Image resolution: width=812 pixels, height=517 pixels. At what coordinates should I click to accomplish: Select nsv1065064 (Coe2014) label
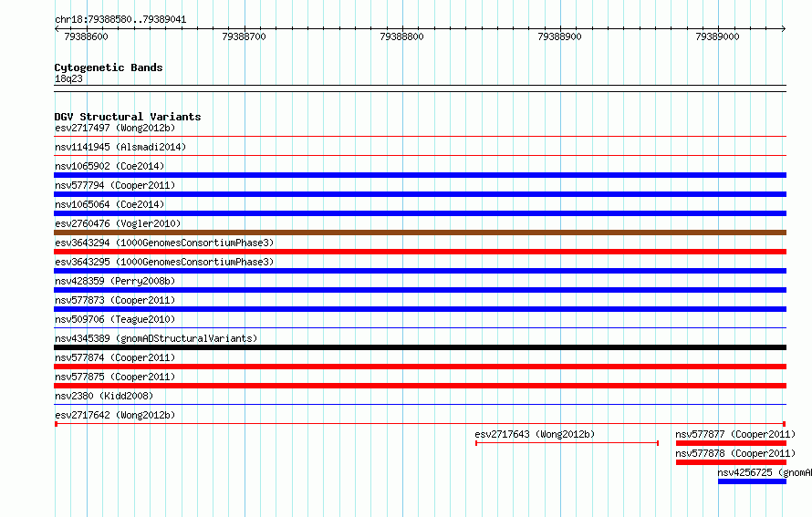(109, 204)
